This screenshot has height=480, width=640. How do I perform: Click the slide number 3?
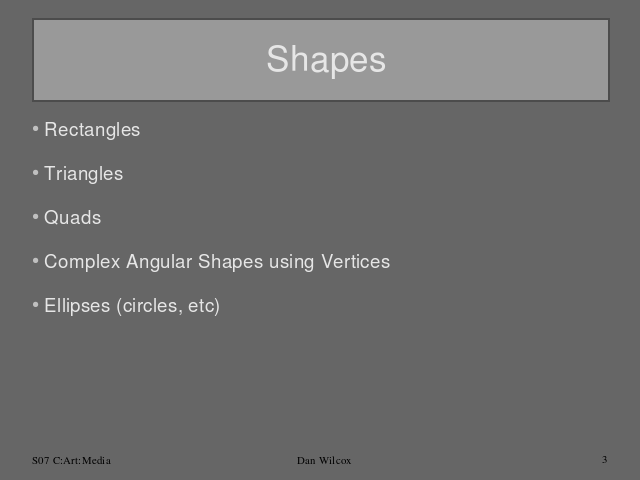[605, 459]
